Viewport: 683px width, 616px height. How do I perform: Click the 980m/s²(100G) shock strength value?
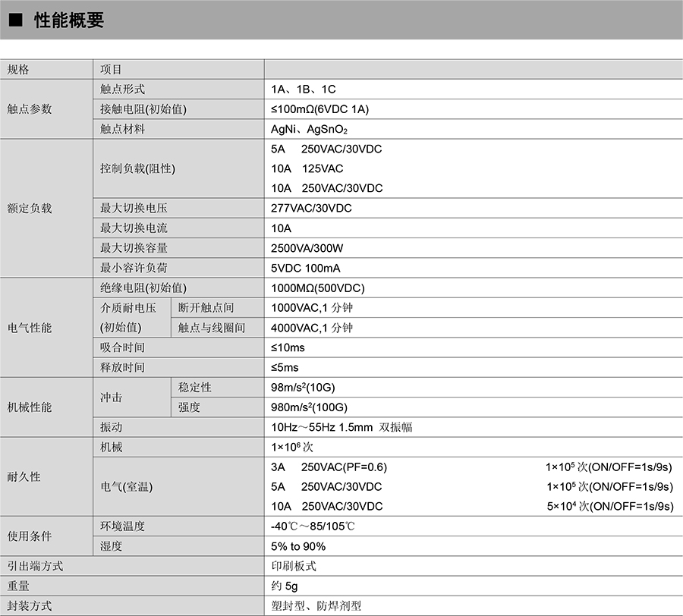(309, 407)
